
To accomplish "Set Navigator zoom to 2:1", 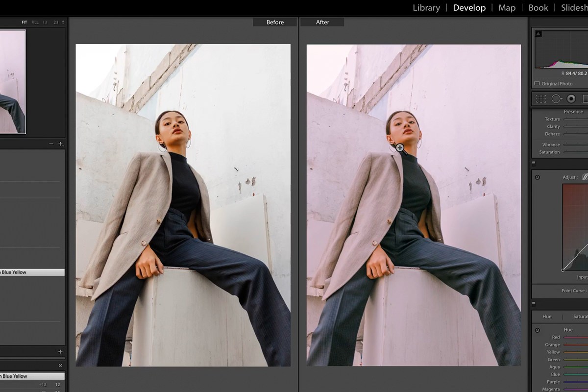I will click(x=55, y=22).
